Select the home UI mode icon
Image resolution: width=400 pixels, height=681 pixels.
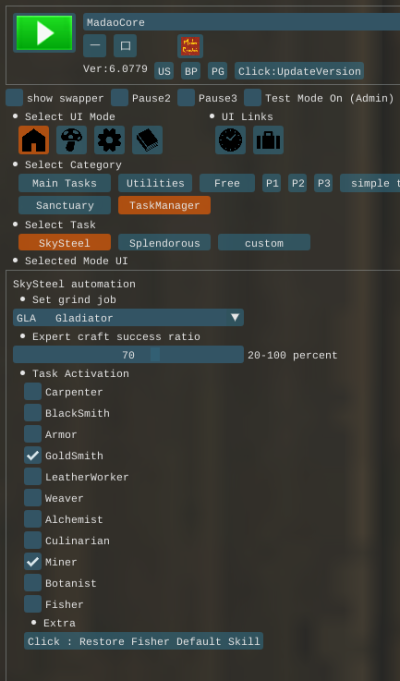pos(33,140)
